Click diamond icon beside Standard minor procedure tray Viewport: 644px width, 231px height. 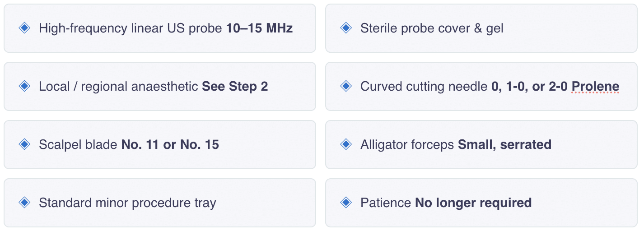(x=24, y=203)
